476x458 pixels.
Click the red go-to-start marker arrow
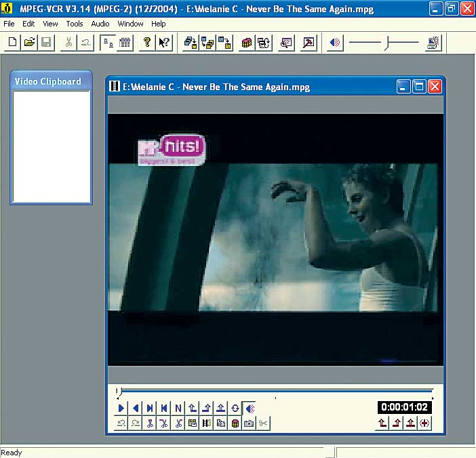(x=382, y=423)
